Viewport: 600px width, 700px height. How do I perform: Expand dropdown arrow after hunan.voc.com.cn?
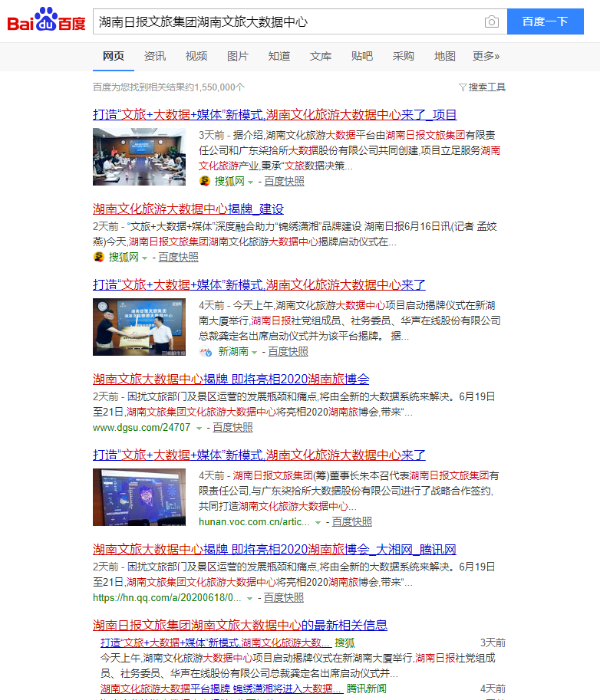[318, 522]
